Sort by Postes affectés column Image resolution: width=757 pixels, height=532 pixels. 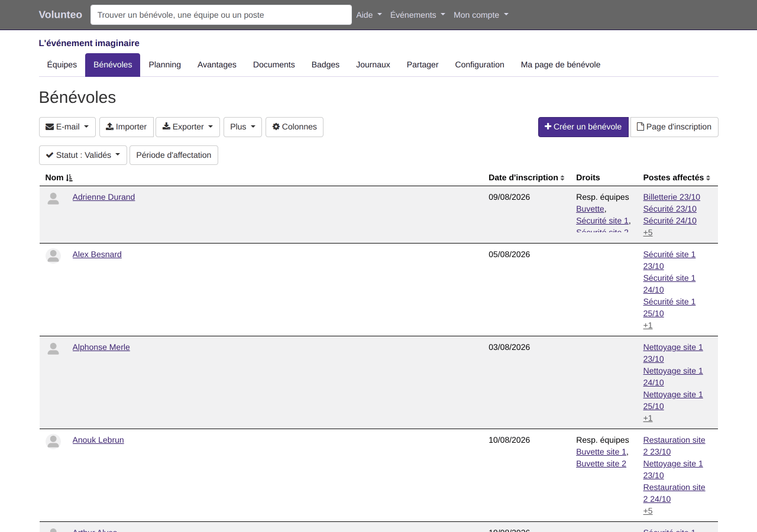pyautogui.click(x=677, y=177)
